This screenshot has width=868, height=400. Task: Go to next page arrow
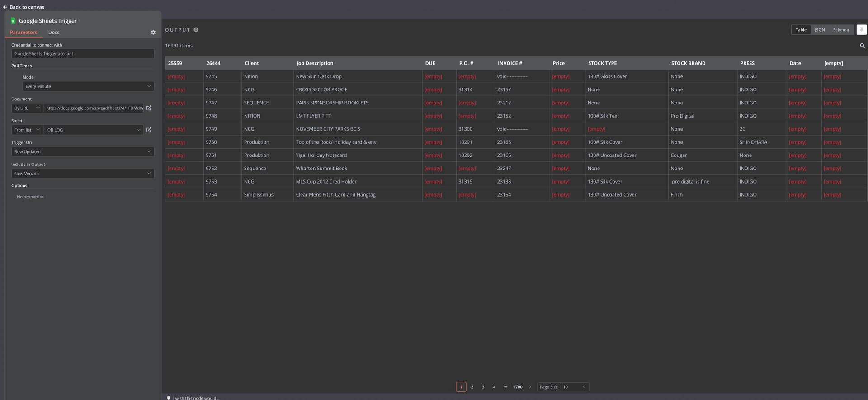[x=530, y=387]
